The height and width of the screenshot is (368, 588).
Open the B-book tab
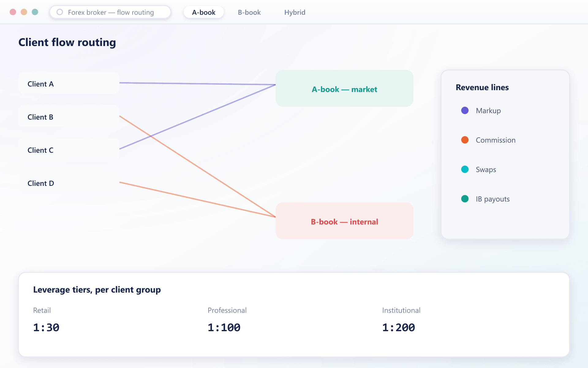[249, 12]
